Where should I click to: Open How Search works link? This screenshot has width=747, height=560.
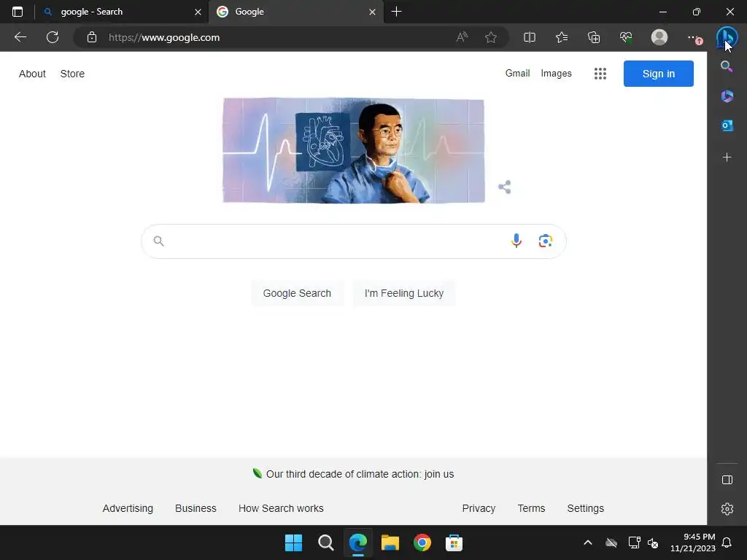pos(281,508)
